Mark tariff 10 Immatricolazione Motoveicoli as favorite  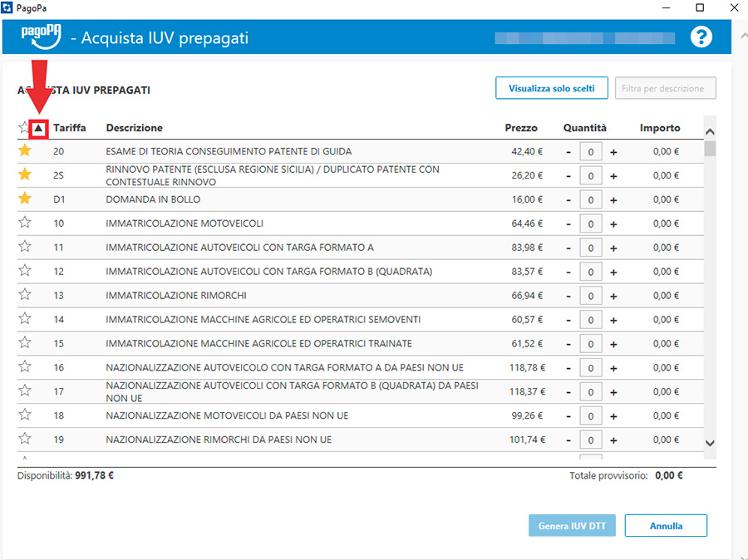click(x=25, y=224)
